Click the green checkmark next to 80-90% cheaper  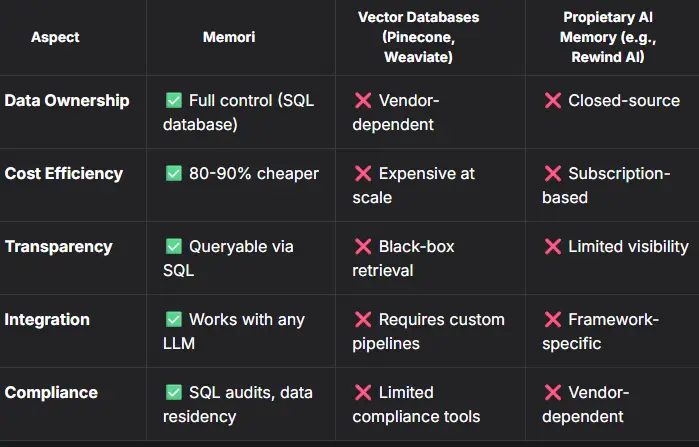pos(174,173)
